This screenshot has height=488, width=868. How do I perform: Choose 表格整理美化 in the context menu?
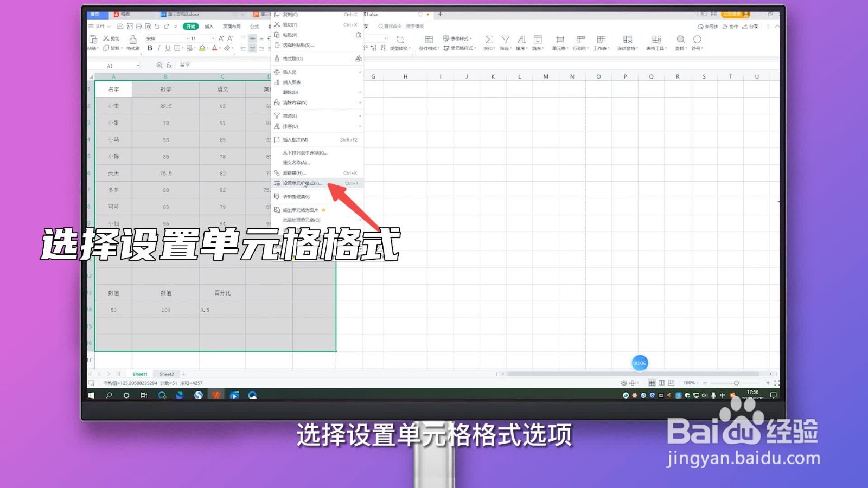click(317, 197)
